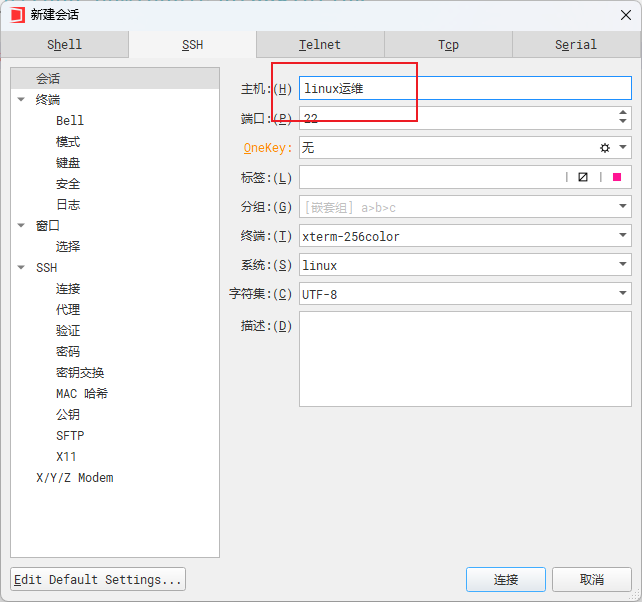Select SFTP in the settings tree
Image resolution: width=642 pixels, height=602 pixels.
70,436
